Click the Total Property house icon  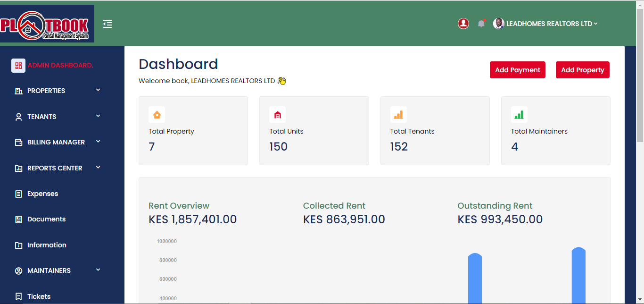(x=157, y=115)
